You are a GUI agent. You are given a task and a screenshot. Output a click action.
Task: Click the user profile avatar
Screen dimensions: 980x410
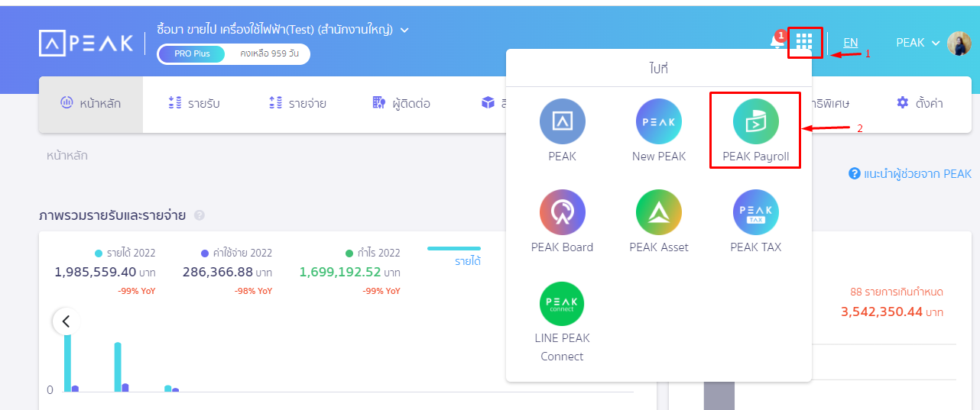(959, 44)
